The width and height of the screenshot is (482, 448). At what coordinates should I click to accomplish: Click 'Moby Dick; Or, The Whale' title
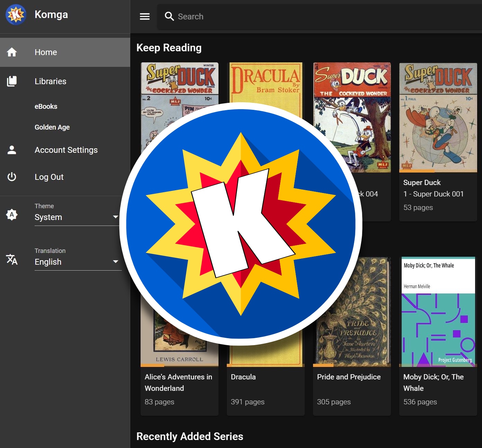coord(433,383)
